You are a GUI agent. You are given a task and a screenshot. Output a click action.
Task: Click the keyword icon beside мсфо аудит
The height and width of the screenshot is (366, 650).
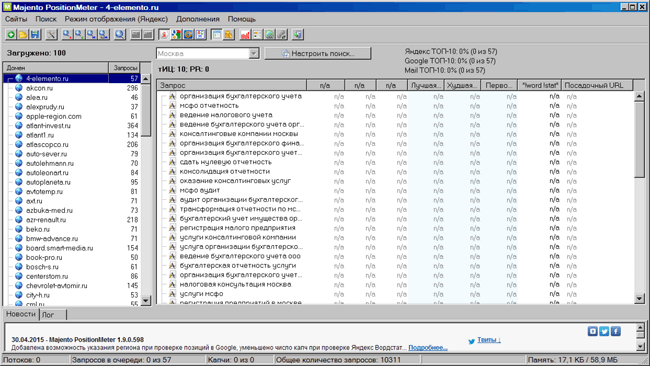pos(172,190)
